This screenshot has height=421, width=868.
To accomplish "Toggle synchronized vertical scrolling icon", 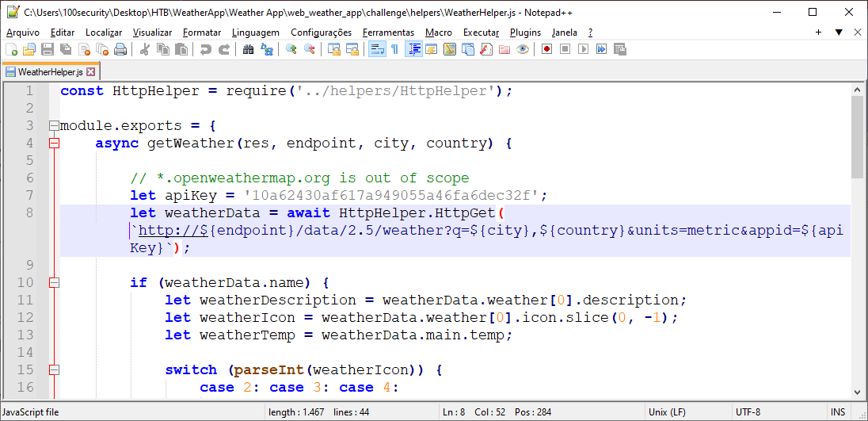I will pyautogui.click(x=333, y=49).
